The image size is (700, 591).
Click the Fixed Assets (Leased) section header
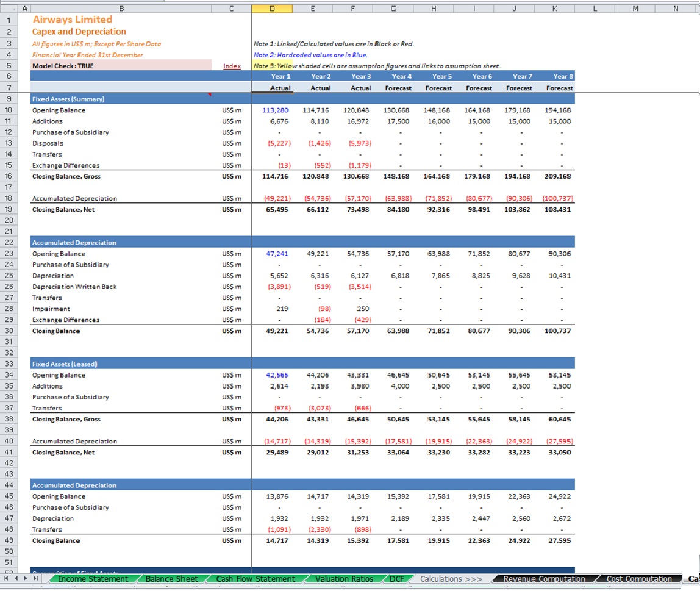click(65, 364)
